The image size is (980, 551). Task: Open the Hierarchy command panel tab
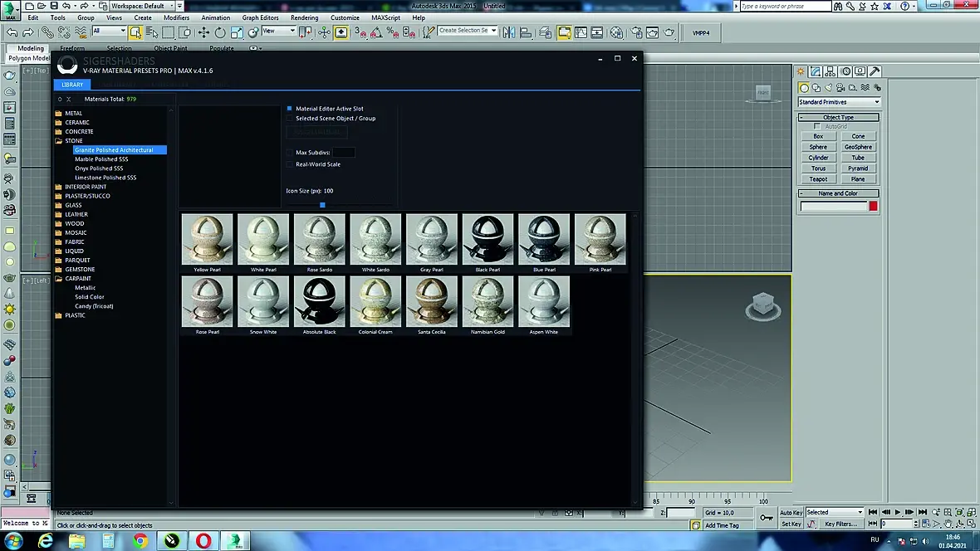[x=830, y=71]
